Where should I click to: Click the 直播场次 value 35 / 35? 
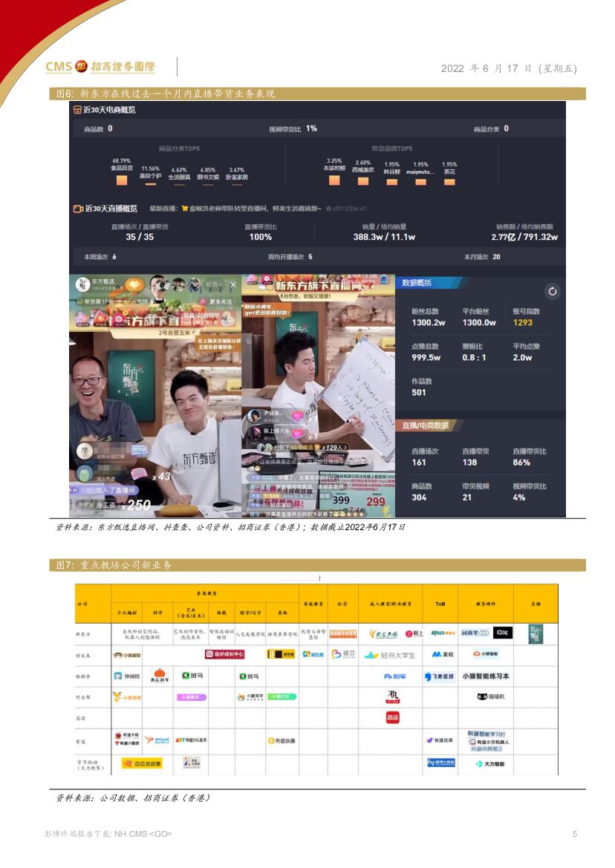click(x=140, y=237)
